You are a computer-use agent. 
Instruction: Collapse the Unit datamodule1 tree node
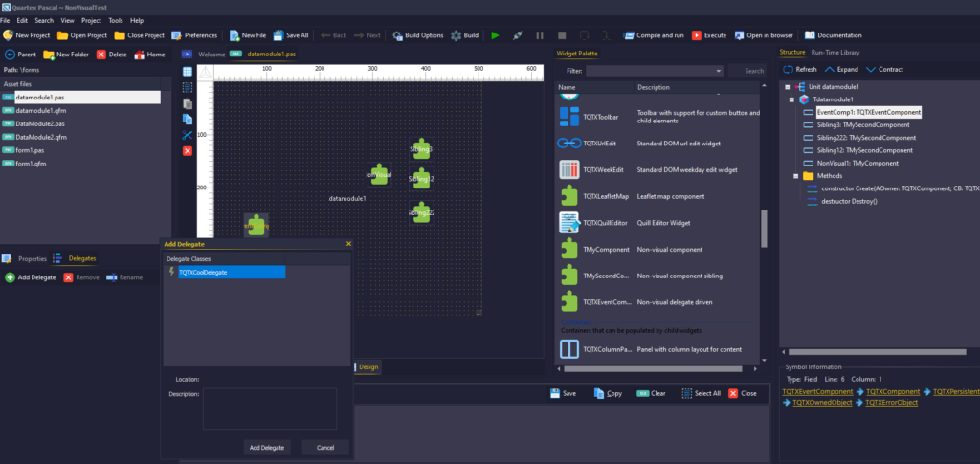click(787, 87)
